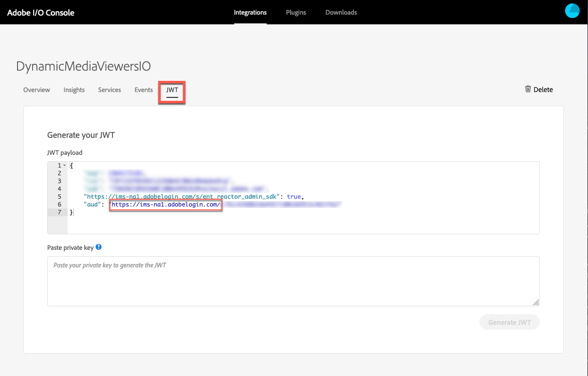Viewport: 588px width, 376px height.
Task: Select the JWT tab
Action: tap(172, 90)
